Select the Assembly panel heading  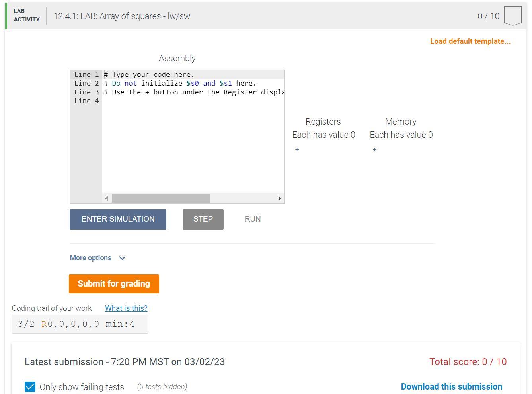pyautogui.click(x=177, y=58)
